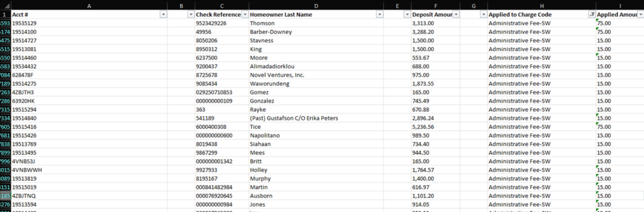The height and width of the screenshot is (212, 644).
Task: Select check reference 9523429226
Action: pos(222,23)
